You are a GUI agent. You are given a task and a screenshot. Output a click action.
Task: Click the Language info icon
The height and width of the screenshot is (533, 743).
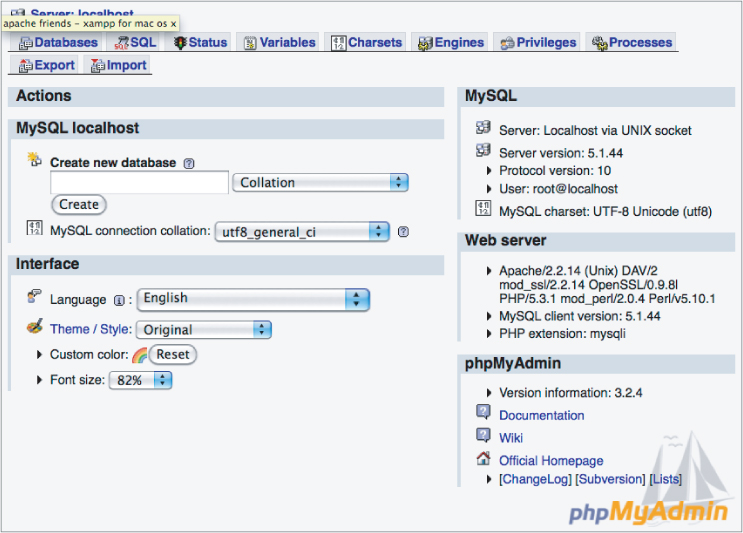coord(119,300)
